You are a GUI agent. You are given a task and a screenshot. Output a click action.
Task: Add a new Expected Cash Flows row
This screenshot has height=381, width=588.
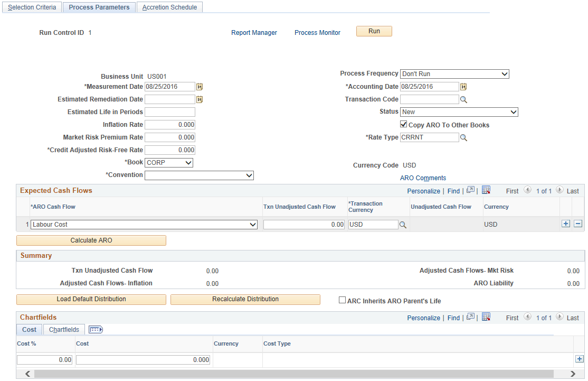pos(565,224)
